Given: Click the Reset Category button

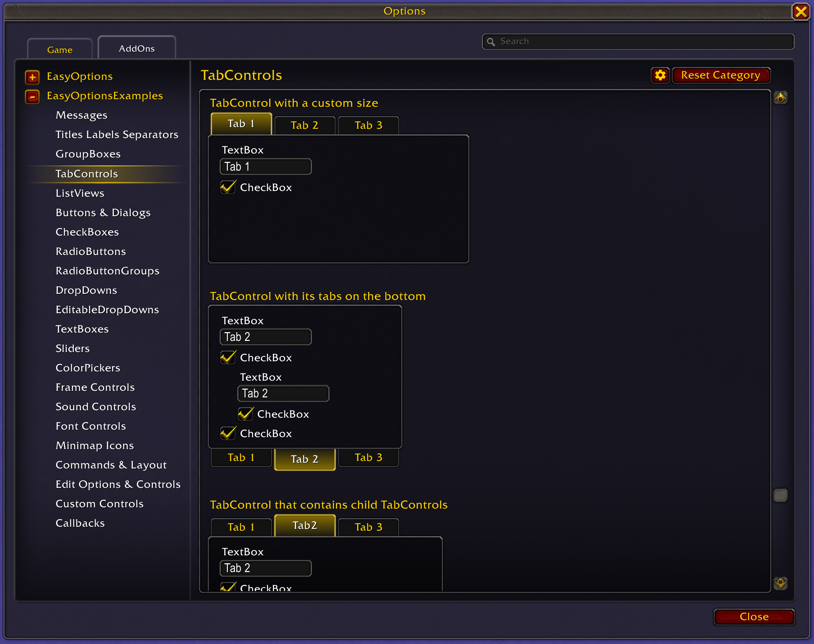Looking at the screenshot, I should tap(721, 75).
